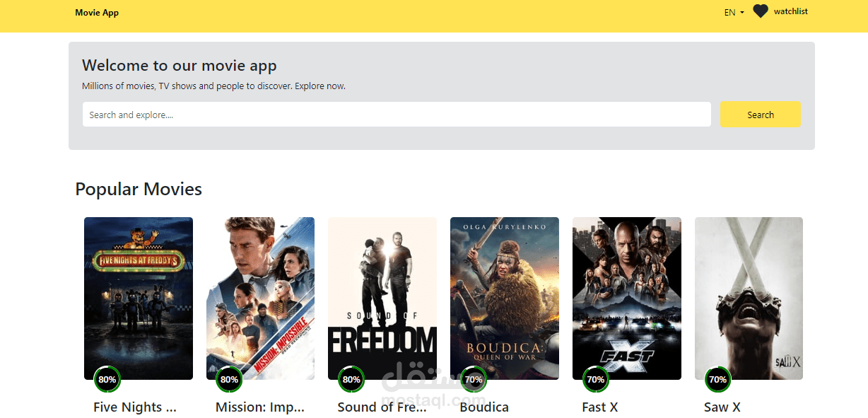The height and width of the screenshot is (418, 868).
Task: Click the 70% rating badge on Fast X
Action: click(x=596, y=380)
